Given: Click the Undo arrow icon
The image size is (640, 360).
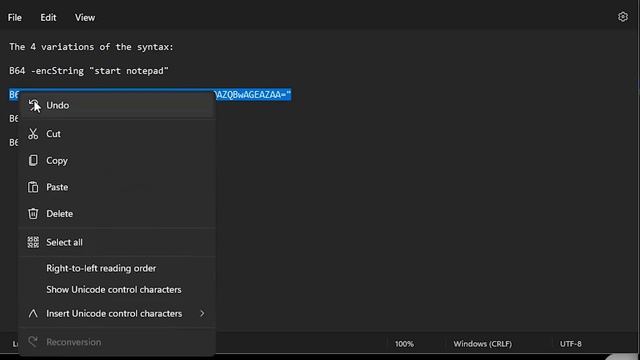Looking at the screenshot, I should pos(33,105).
